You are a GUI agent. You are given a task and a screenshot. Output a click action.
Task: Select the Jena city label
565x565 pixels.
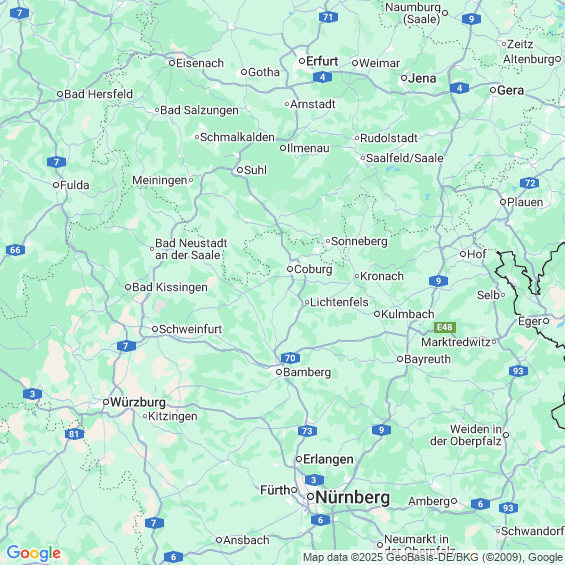[422, 78]
